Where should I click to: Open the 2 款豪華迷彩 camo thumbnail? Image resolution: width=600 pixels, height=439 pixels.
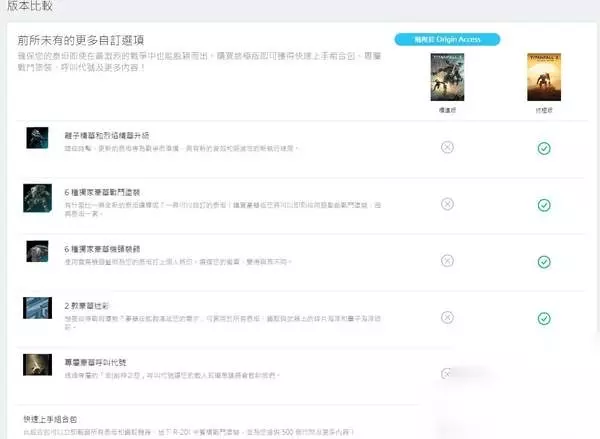pos(37,308)
